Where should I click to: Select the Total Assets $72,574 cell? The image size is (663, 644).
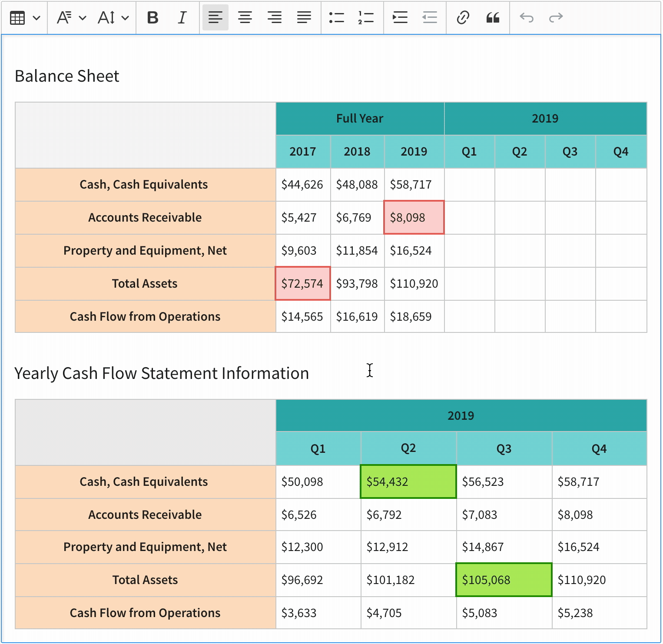[x=302, y=283]
